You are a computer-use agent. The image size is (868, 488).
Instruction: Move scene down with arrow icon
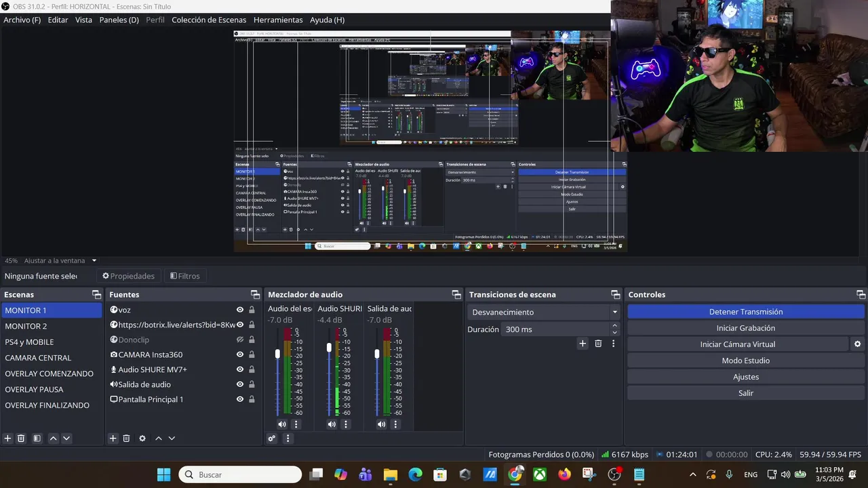pyautogui.click(x=66, y=439)
